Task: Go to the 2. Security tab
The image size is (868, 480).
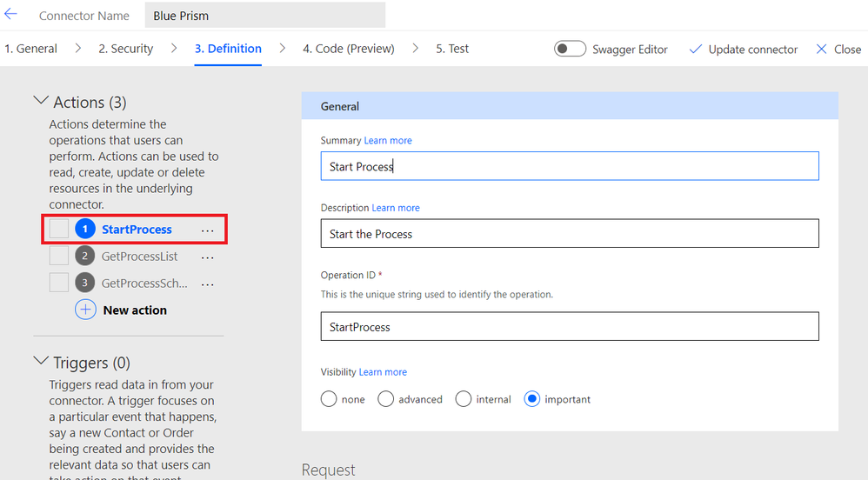Action: [x=125, y=49]
